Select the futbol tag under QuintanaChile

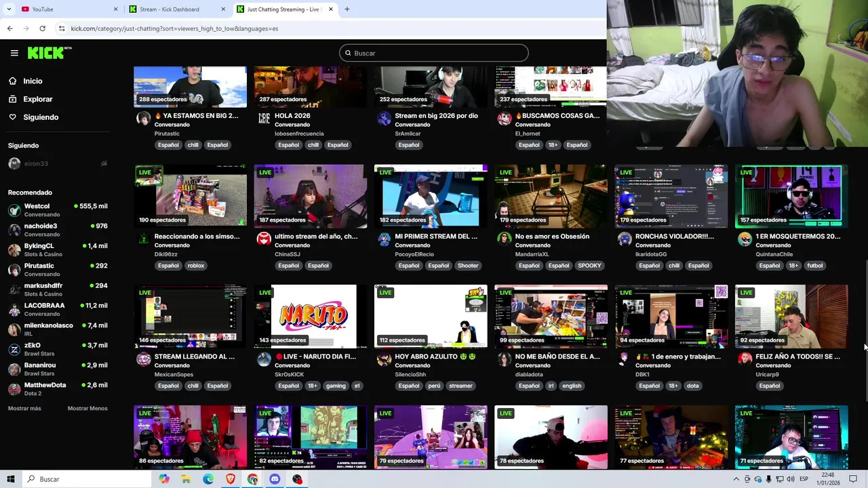pyautogui.click(x=815, y=266)
